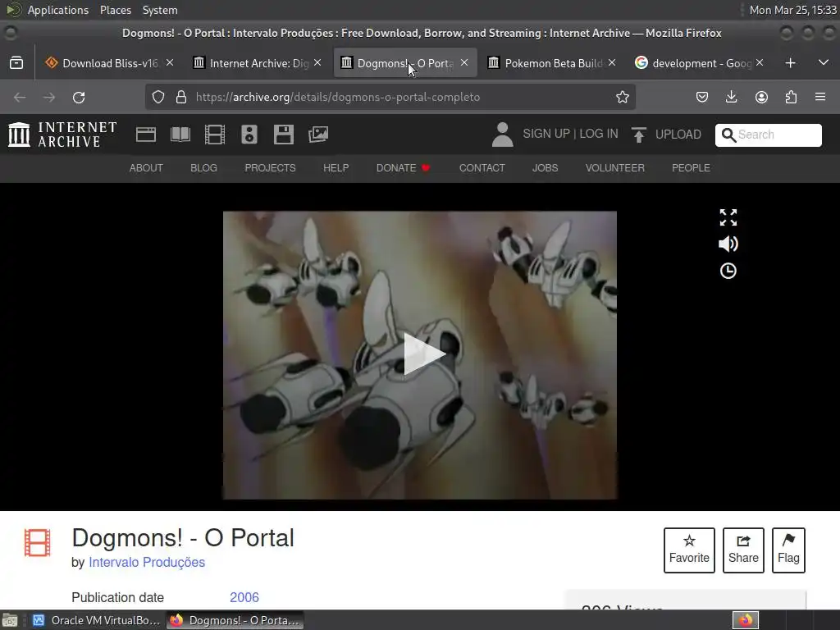This screenshot has height=630, width=840.
Task: Close the Pokemon Beta Build tab
Action: [x=612, y=62]
